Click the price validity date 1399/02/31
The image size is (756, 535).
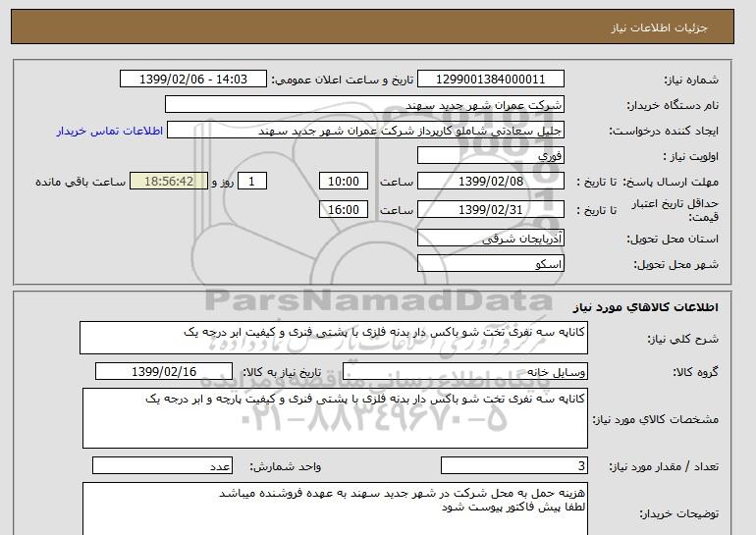490,210
